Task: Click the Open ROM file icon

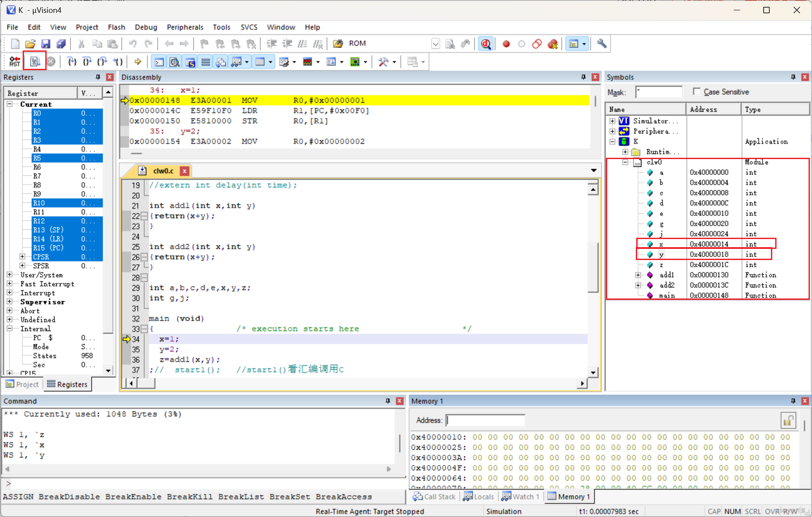Action: point(338,44)
